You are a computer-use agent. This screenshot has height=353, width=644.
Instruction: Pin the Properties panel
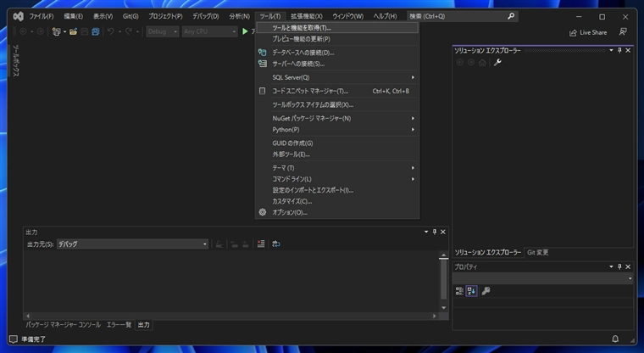tap(619, 266)
